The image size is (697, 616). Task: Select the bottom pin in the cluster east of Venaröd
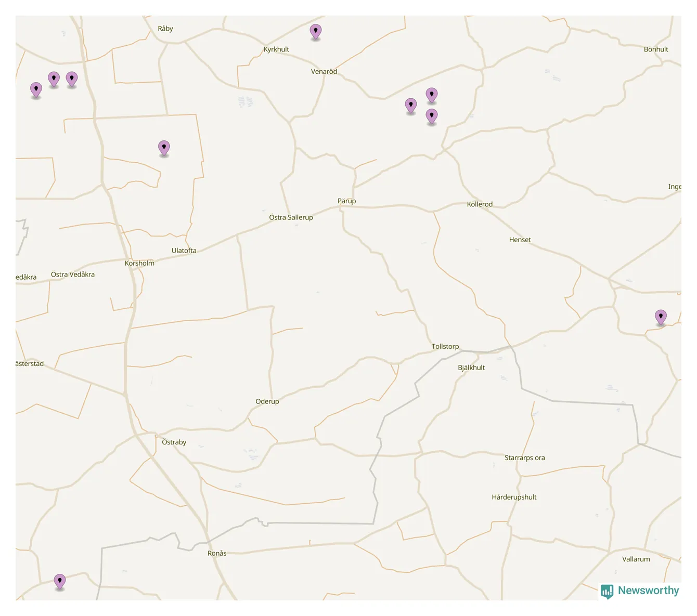coord(432,116)
